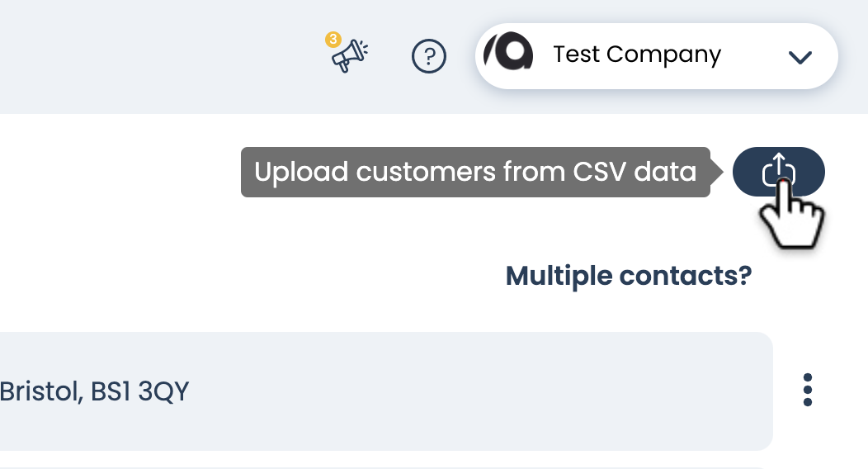Open help via the question mark icon
The width and height of the screenshot is (868, 469).
tap(428, 56)
